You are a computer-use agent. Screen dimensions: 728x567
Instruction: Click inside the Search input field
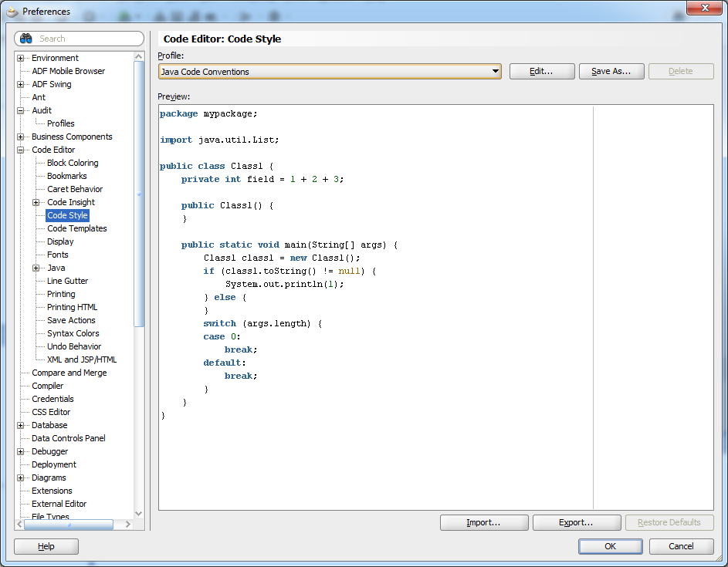pos(85,39)
